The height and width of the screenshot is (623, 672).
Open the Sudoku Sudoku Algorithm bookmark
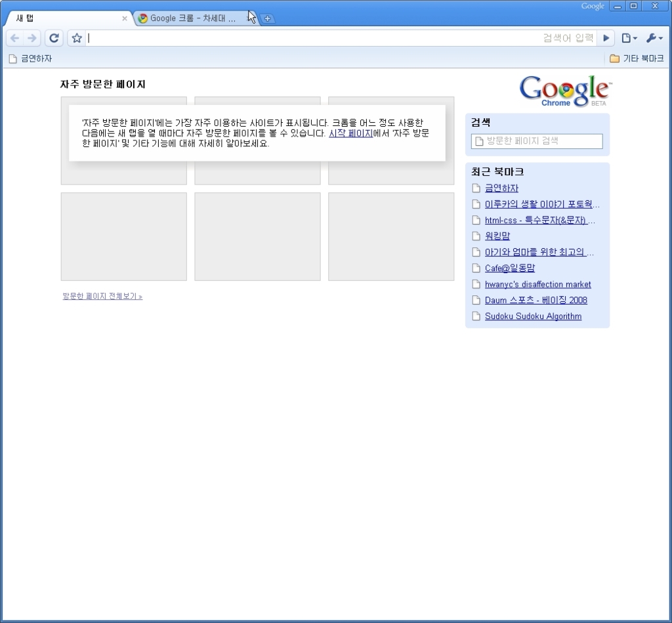click(x=533, y=316)
